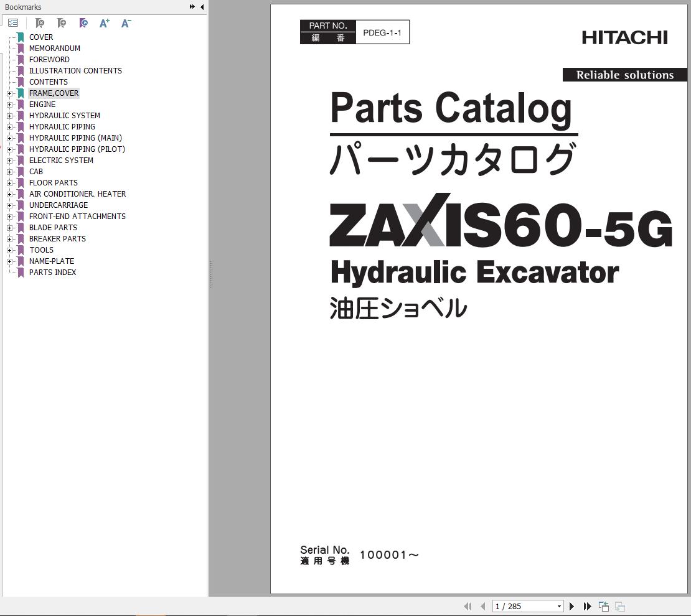
Task: Increase bookmark text size with A+
Action: tap(105, 23)
